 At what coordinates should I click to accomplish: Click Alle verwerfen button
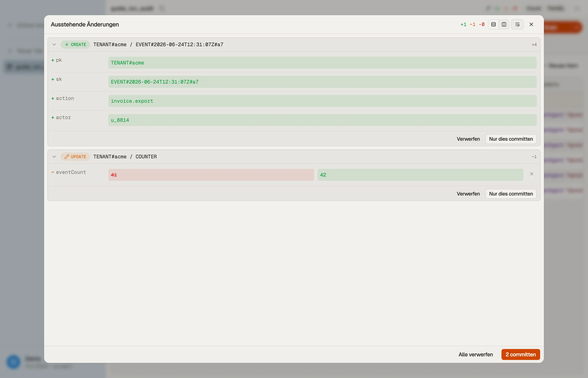tap(476, 354)
